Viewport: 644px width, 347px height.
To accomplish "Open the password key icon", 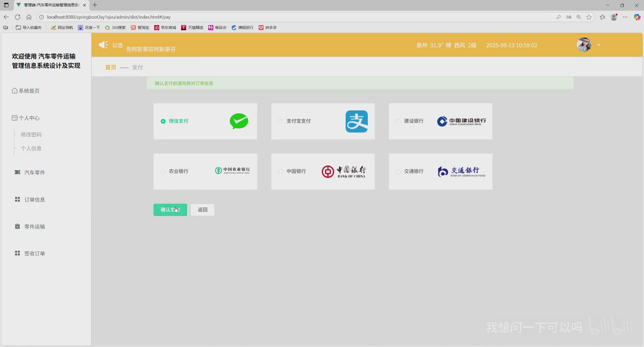I will [x=559, y=17].
